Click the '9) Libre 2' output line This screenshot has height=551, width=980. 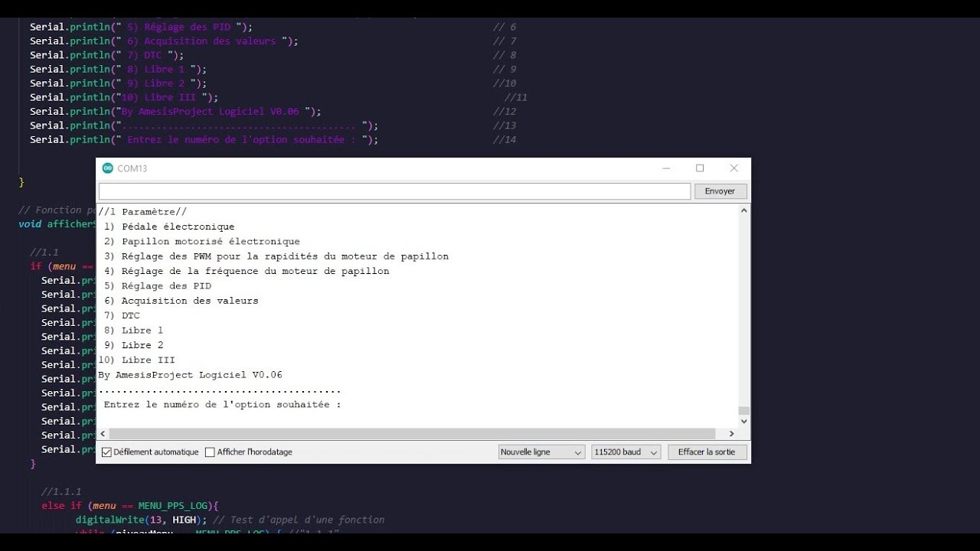134,345
